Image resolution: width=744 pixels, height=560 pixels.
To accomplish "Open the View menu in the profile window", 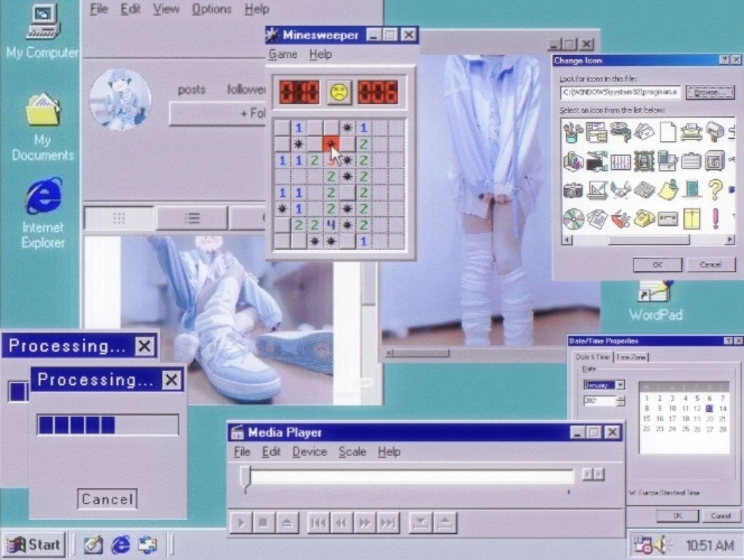I will 166,9.
